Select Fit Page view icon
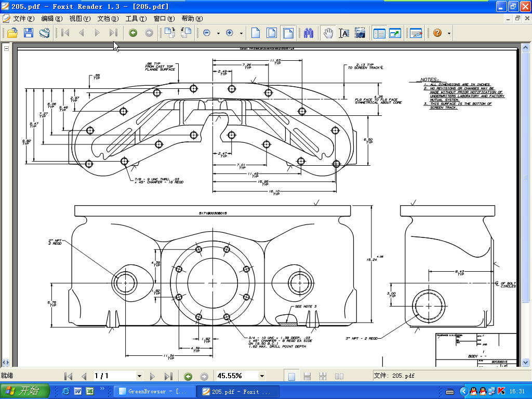Screen dimensions: 532x399 click(x=272, y=33)
